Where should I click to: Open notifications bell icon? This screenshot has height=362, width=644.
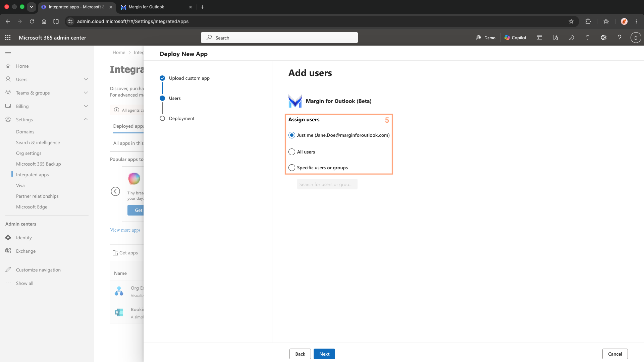(588, 38)
